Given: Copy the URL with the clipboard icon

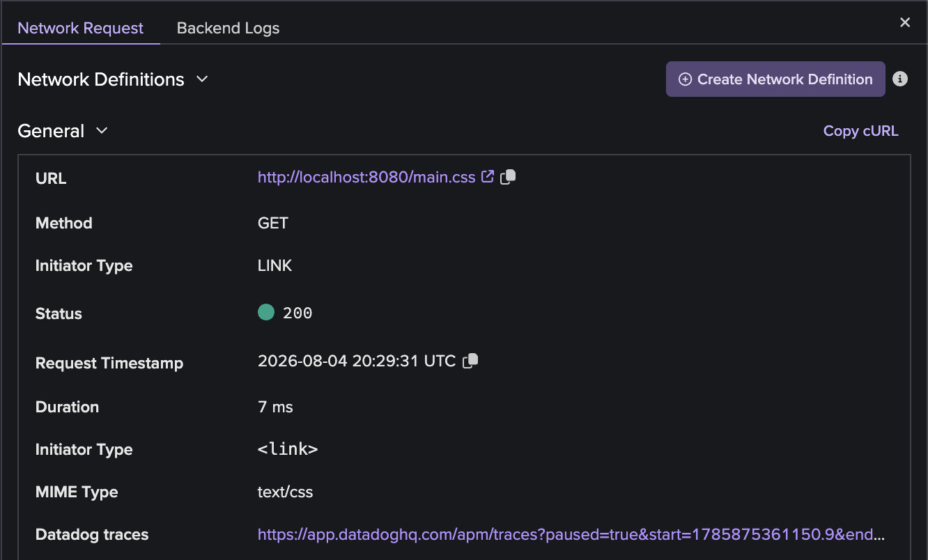Looking at the screenshot, I should point(508,177).
